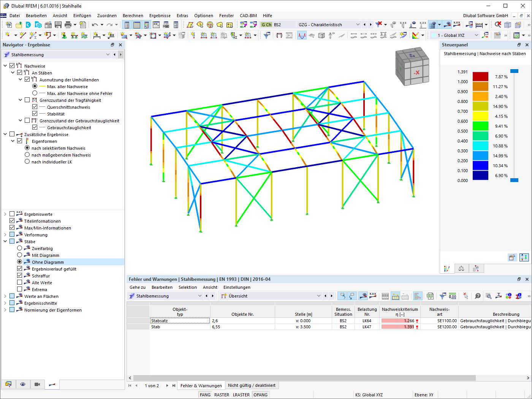Toggle the FANG snap button
This screenshot has width=532, height=399.
tap(205, 395)
